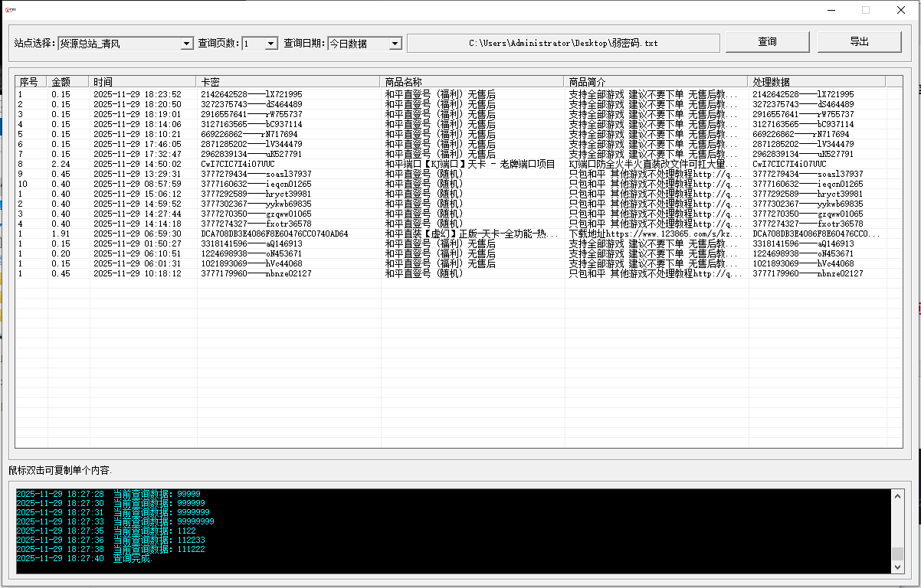This screenshot has width=921, height=588.
Task: Sort by the 金额 column header
Action: click(x=67, y=82)
